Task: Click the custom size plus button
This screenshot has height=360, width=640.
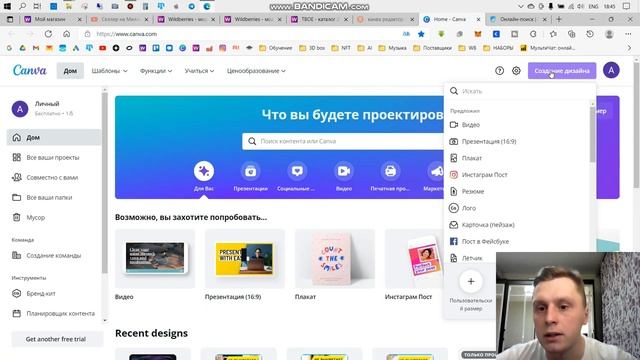Action: [471, 281]
